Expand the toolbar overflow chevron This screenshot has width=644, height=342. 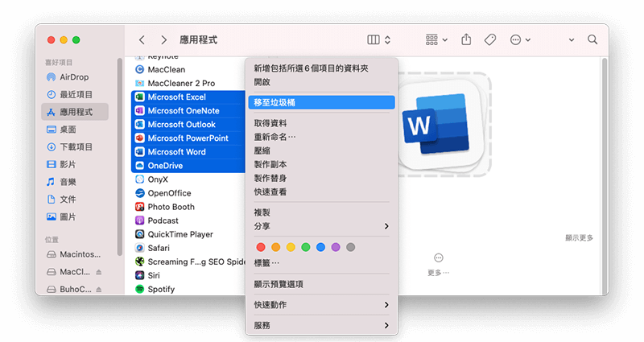coord(572,40)
